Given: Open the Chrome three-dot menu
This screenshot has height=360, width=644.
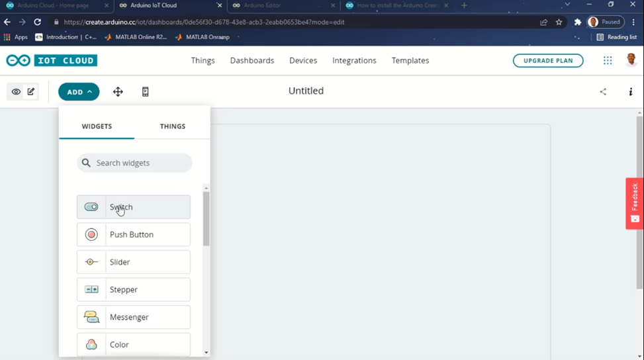Looking at the screenshot, I should [x=633, y=22].
